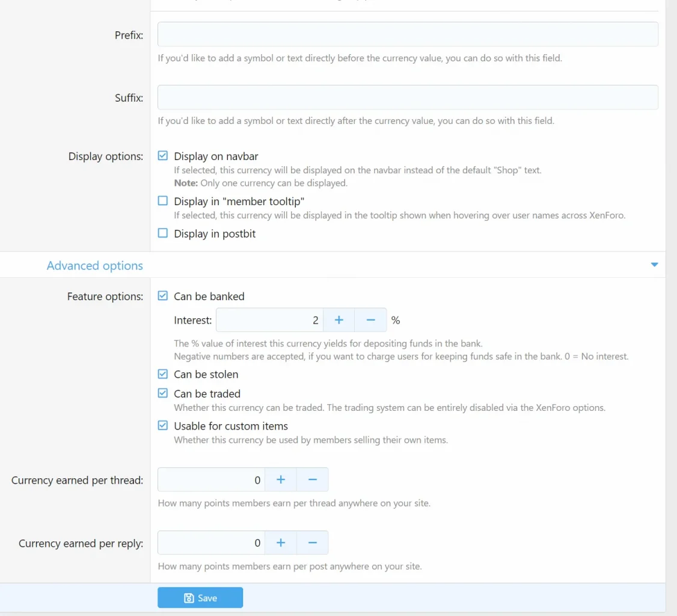
Task: Click the Interest value field
Action: pos(269,320)
